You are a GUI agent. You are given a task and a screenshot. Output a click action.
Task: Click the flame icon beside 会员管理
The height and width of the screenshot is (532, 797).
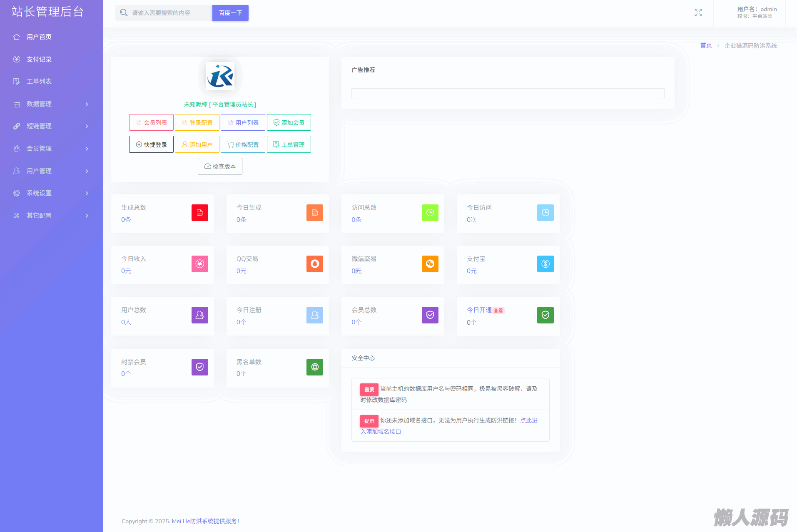click(x=17, y=149)
